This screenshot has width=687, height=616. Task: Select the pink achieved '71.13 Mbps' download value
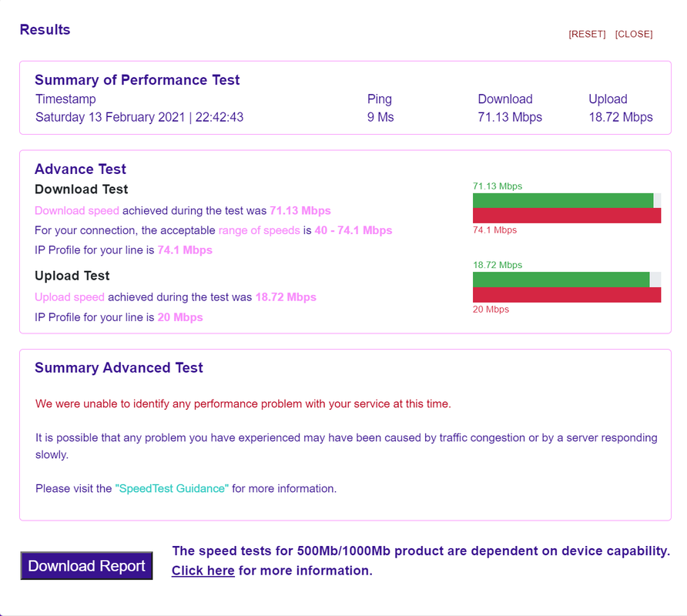[x=300, y=211]
